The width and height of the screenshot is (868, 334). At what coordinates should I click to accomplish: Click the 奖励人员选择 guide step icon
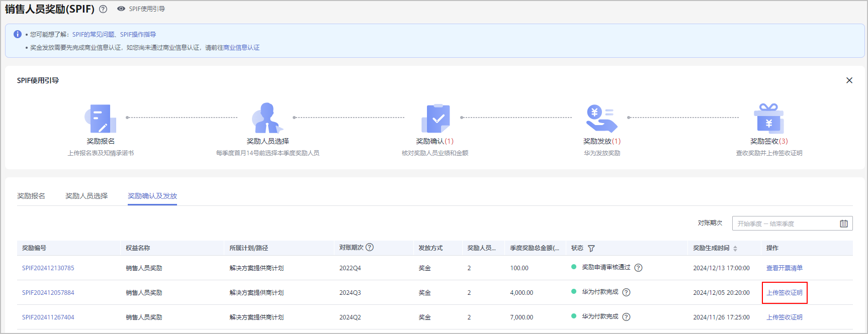click(x=267, y=119)
